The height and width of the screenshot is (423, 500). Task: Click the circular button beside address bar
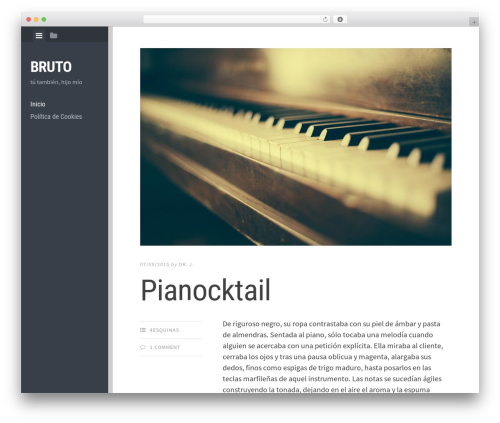pyautogui.click(x=340, y=20)
